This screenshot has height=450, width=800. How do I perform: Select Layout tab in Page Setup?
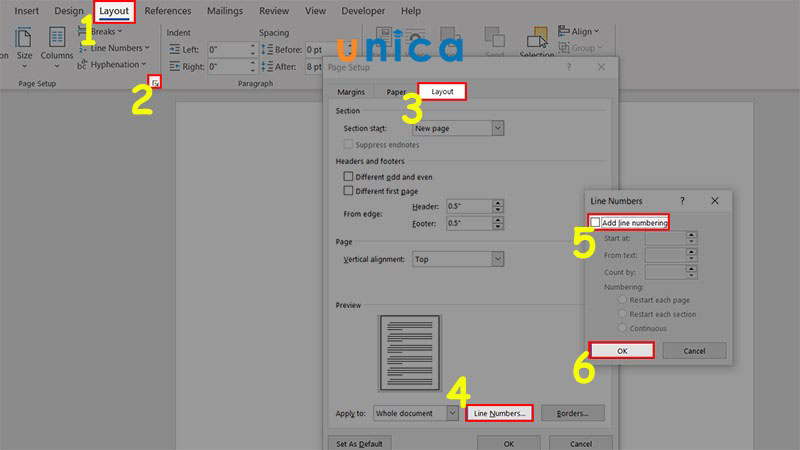click(442, 91)
